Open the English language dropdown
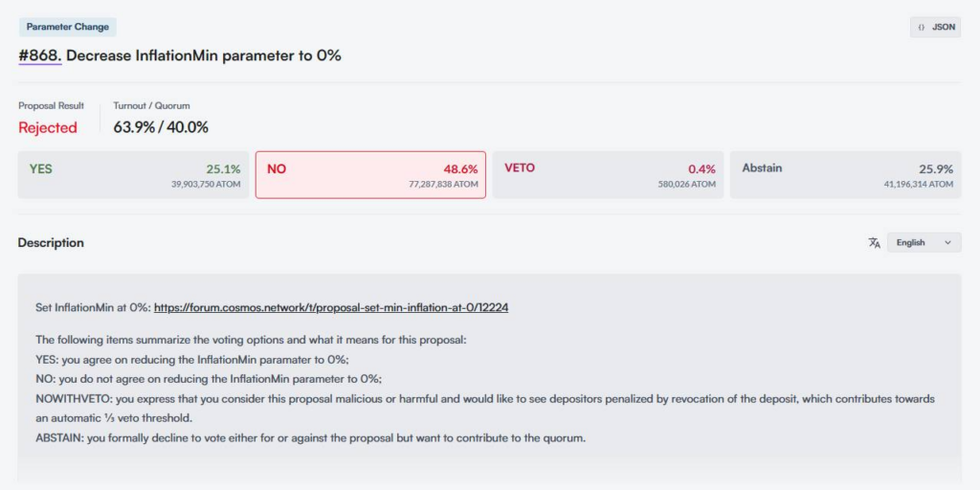Image resolution: width=980 pixels, height=490 pixels. point(924,242)
